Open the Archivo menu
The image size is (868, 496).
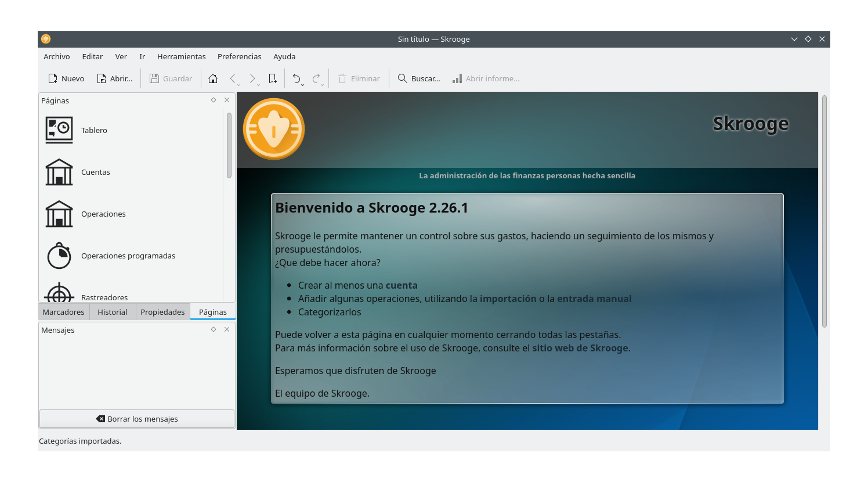57,56
